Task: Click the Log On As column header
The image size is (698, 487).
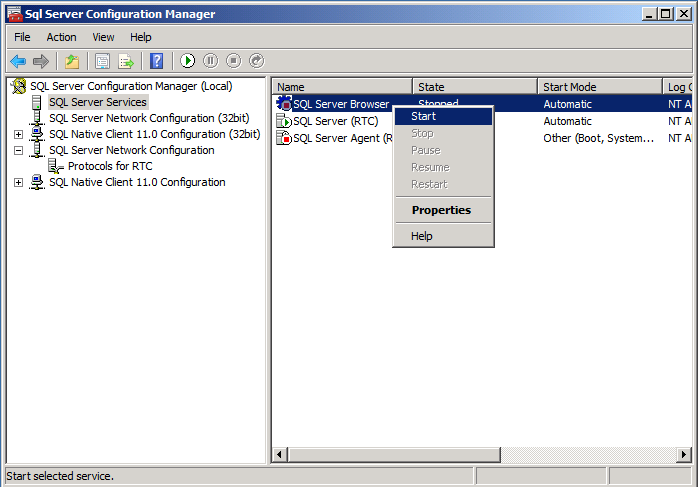Action: (678, 87)
